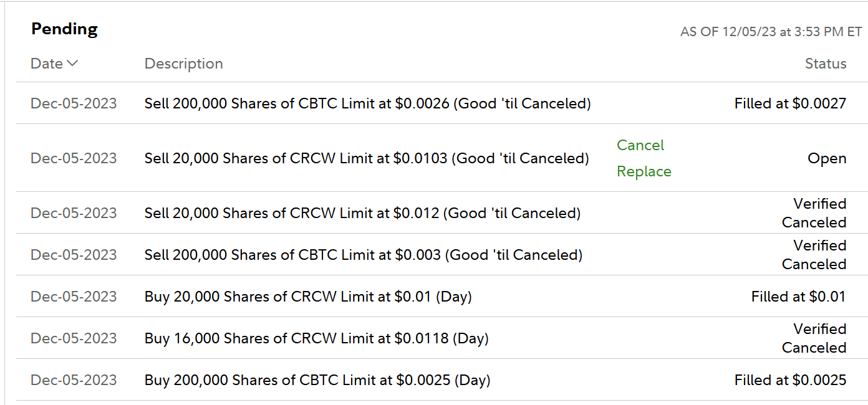Open the Buy 20,000 CRCW order description
868x405 pixels.
(308, 297)
